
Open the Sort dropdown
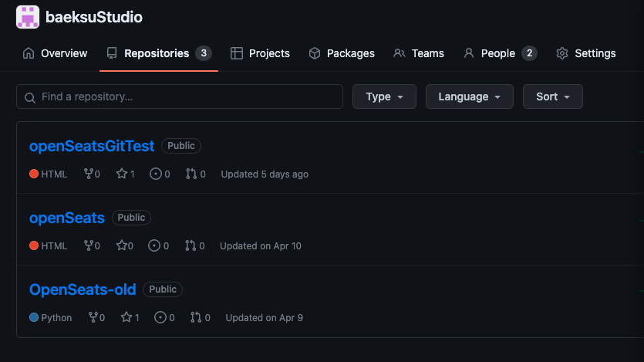coord(553,96)
